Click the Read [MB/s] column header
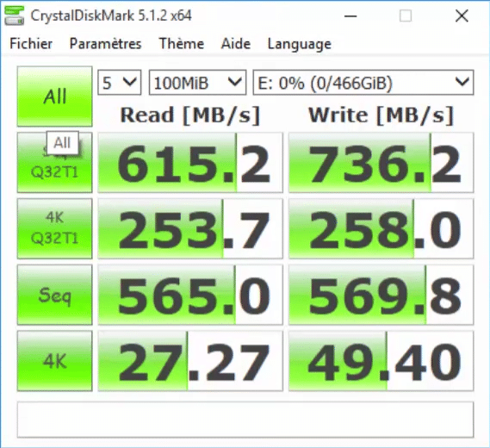The image size is (490, 448). tap(190, 115)
